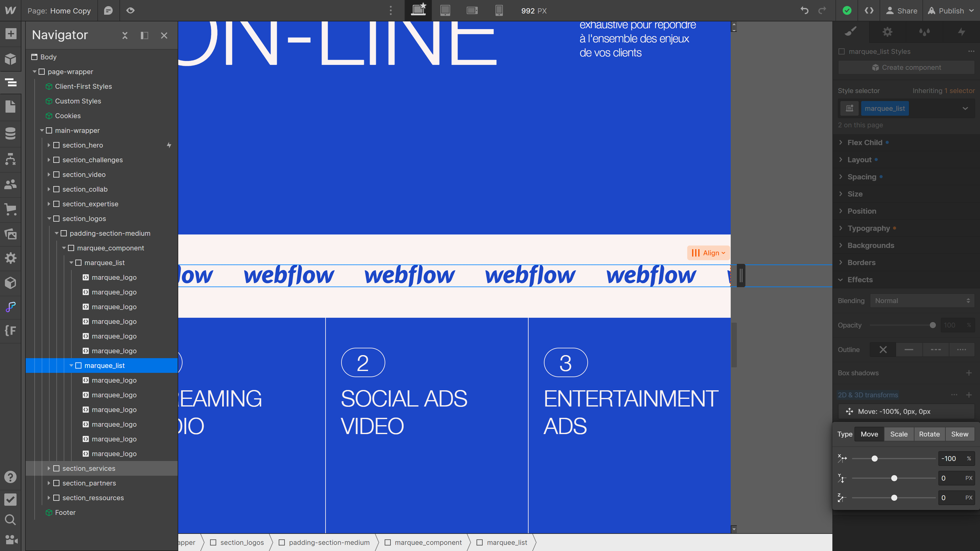The image size is (980, 551).
Task: Click the Publish button icon
Action: click(932, 10)
